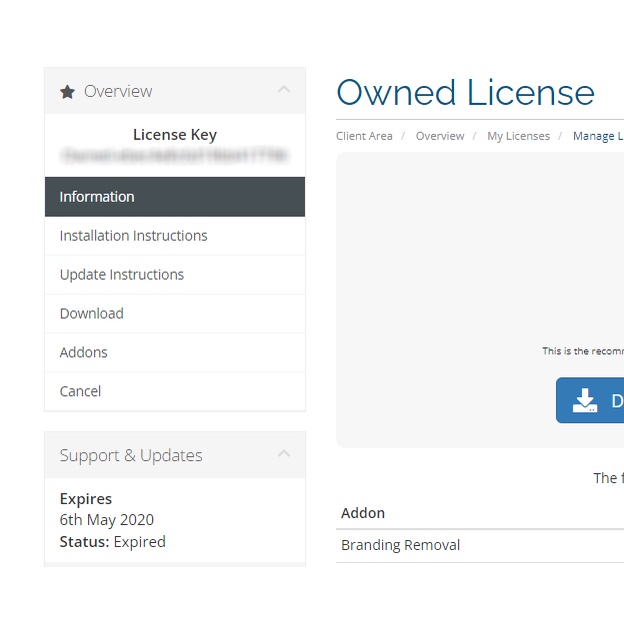Click the Owned License page heading
This screenshot has height=624, width=624.
pos(465,93)
